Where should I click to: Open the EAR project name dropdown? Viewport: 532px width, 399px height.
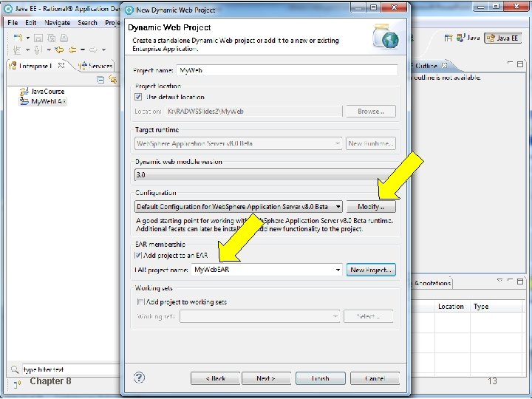(x=338, y=270)
